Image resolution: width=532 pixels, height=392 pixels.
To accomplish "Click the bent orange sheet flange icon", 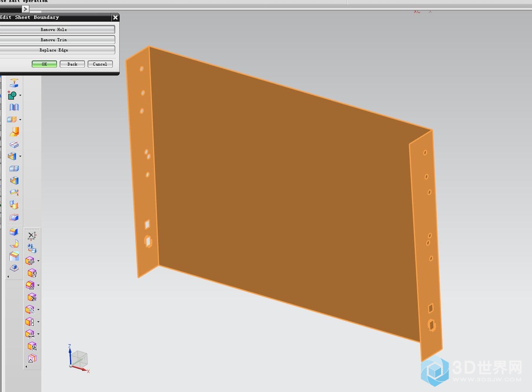I will [14, 244].
